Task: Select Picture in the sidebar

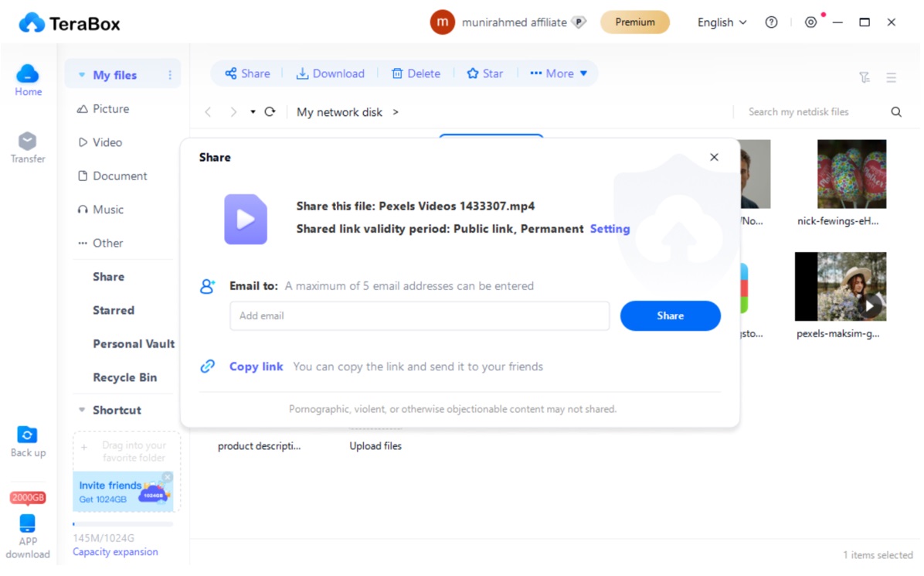Action: click(103, 109)
